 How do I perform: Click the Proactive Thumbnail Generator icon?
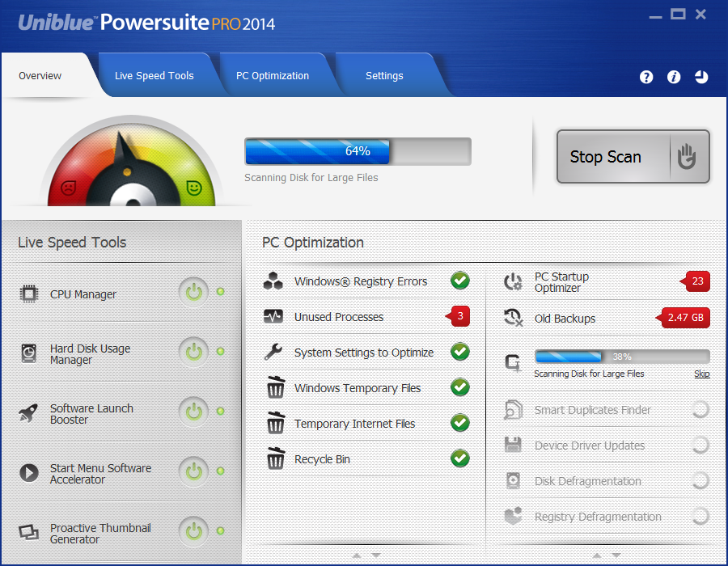pos(29,532)
